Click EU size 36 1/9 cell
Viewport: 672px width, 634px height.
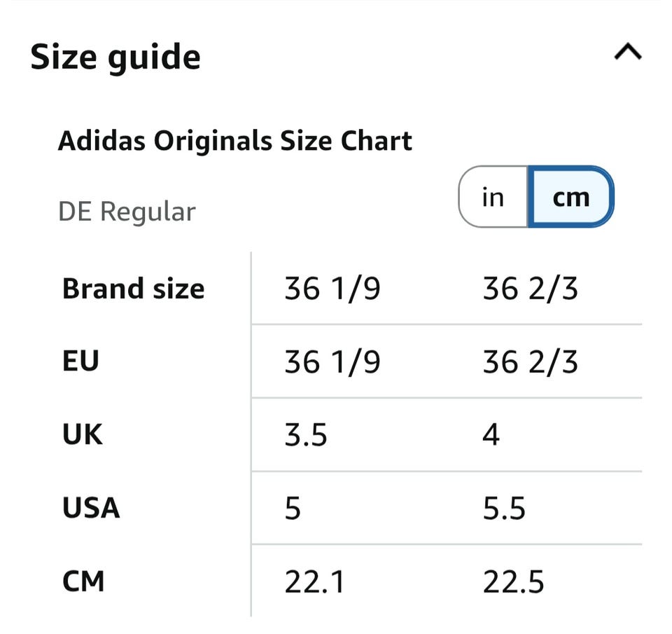332,362
